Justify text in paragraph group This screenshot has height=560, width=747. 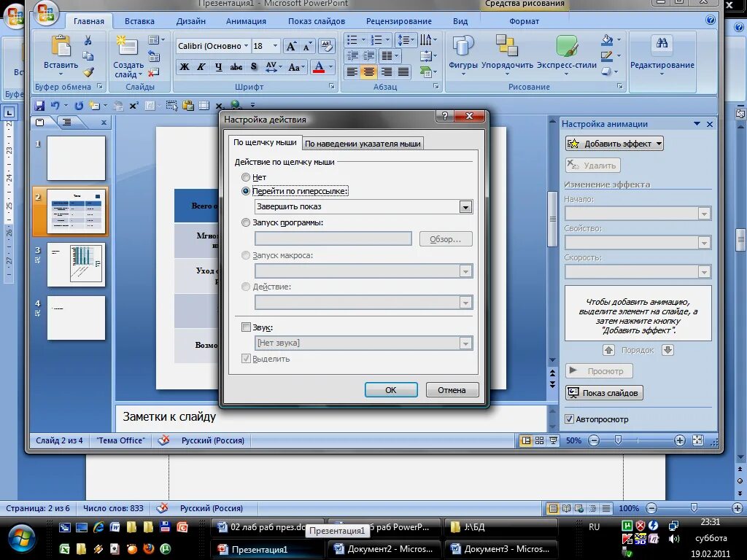[x=403, y=71]
